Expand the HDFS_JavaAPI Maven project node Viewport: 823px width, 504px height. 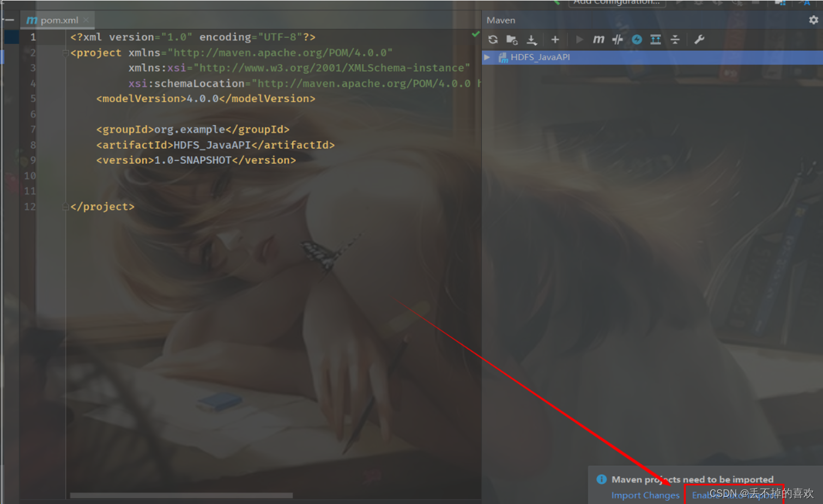(x=487, y=57)
